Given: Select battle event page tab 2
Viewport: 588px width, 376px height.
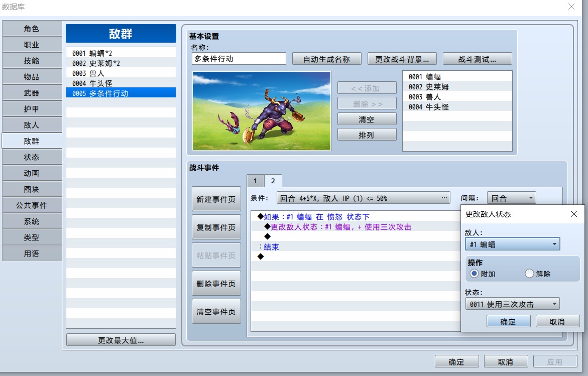Looking at the screenshot, I should coord(273,181).
